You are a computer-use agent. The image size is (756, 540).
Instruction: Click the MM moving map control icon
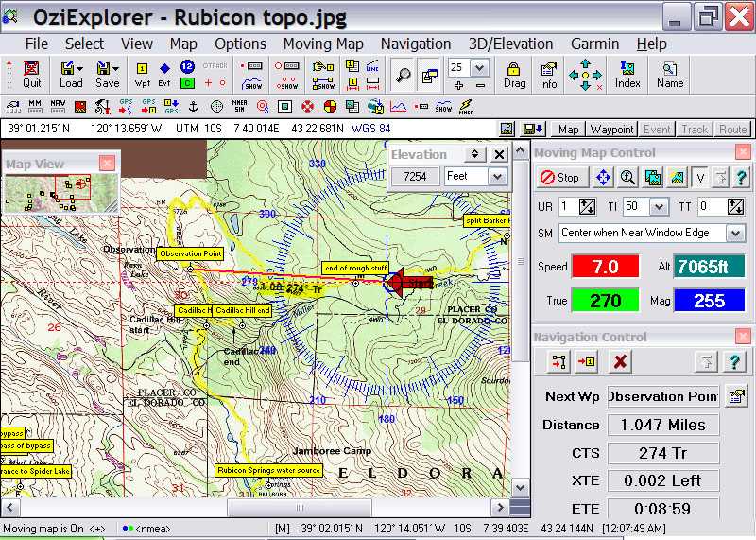(35, 106)
